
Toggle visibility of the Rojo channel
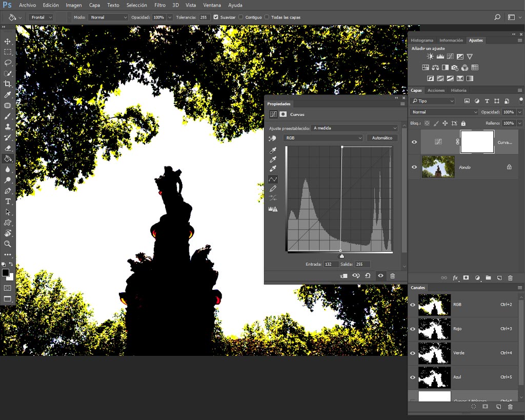click(413, 329)
